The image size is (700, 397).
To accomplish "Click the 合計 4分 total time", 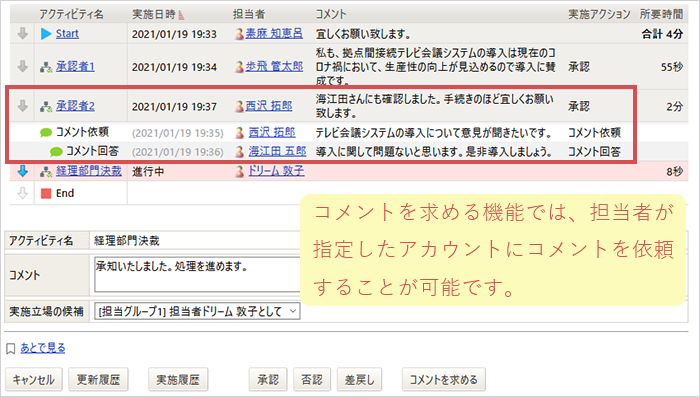I will pos(662,34).
